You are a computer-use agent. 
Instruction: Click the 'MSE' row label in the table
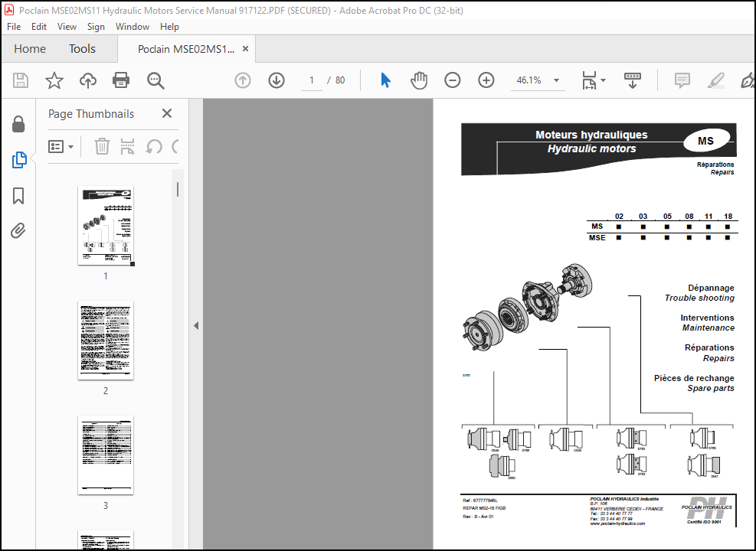pos(597,237)
